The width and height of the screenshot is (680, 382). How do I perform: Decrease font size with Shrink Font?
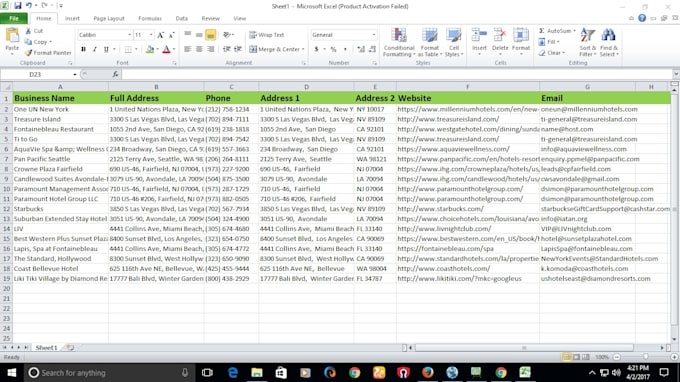[171, 35]
